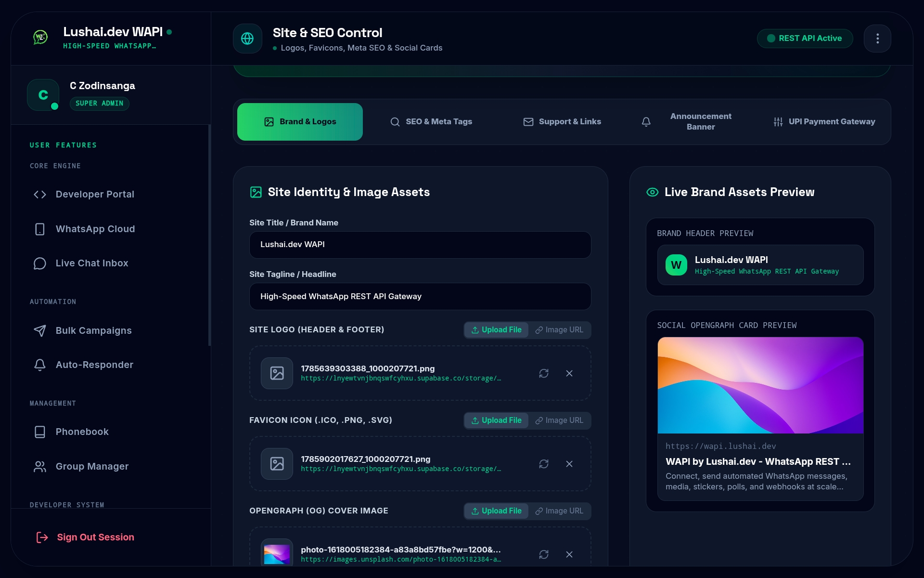Image resolution: width=924 pixels, height=578 pixels.
Task: Delete the OpenGraph cover image
Action: click(569, 554)
